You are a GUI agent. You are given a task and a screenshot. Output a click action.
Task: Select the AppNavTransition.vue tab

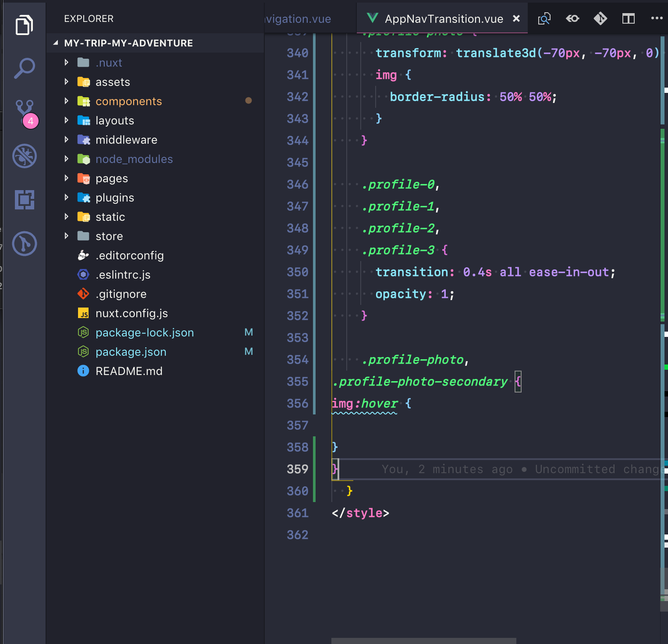click(x=444, y=19)
